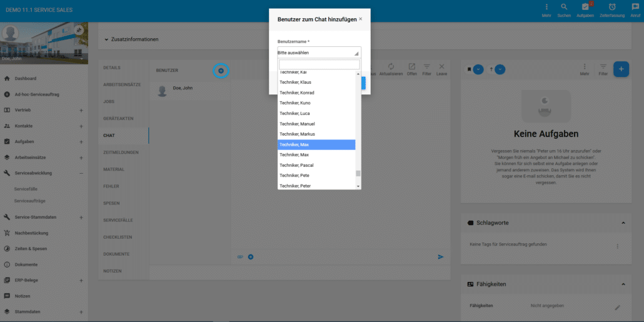Open the user menu arrow beside Doe, John
Screen dimensions: 644x322
81,59
